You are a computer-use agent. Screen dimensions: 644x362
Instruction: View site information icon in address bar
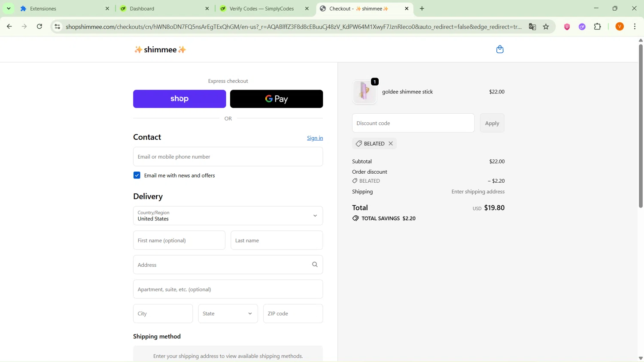pos(57,27)
